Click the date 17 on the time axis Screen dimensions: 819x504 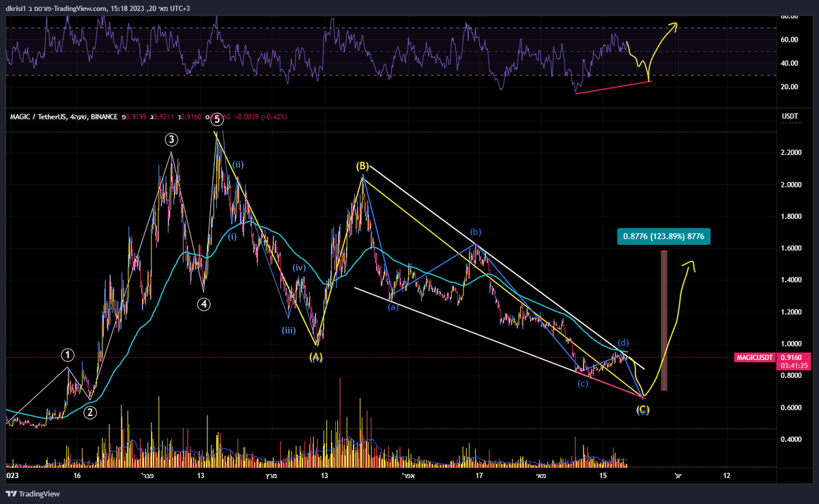coord(479,475)
